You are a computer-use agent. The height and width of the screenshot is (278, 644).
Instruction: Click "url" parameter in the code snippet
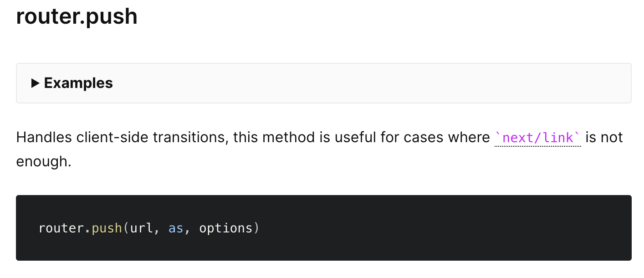click(142, 228)
